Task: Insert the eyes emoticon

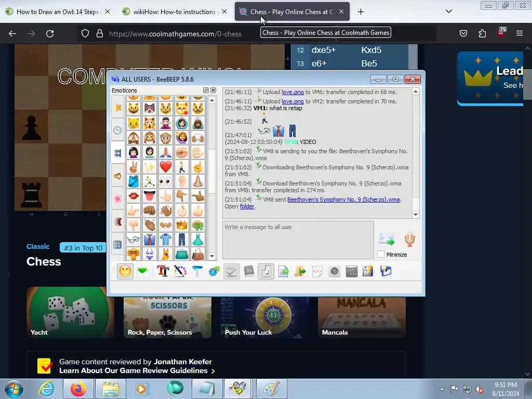Action: point(166,181)
